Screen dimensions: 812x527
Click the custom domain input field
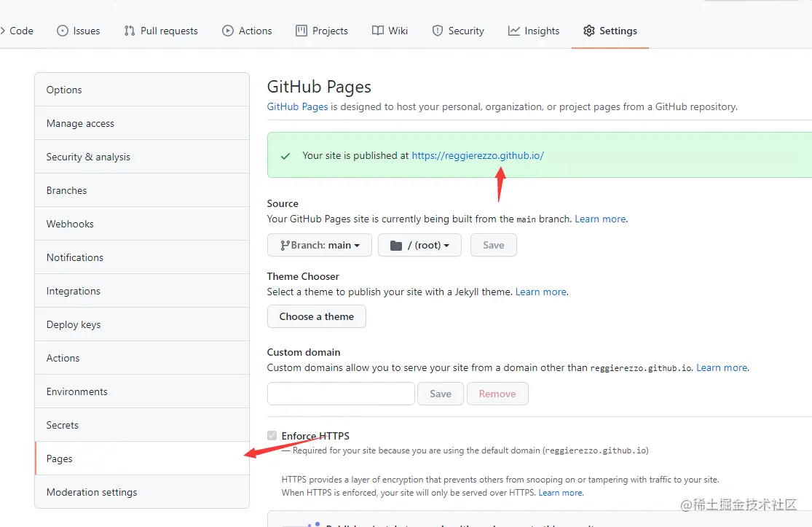pyautogui.click(x=341, y=394)
